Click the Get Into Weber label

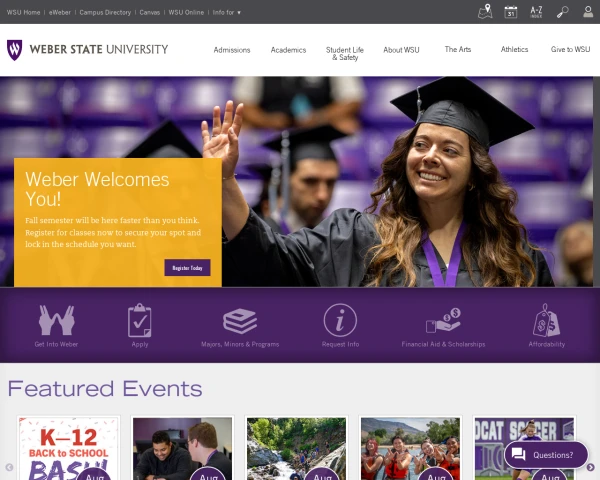pyautogui.click(x=56, y=344)
